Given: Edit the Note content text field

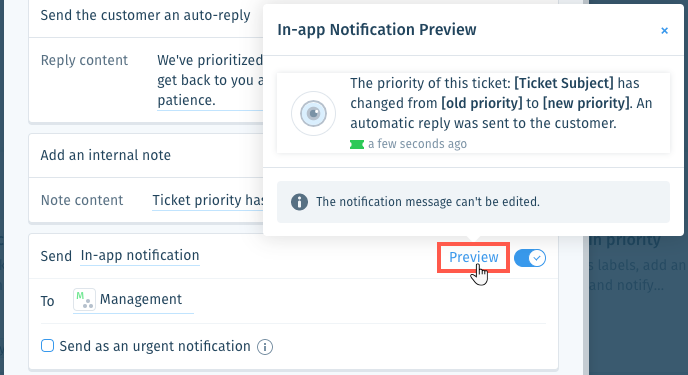Looking at the screenshot, I should click(x=208, y=200).
